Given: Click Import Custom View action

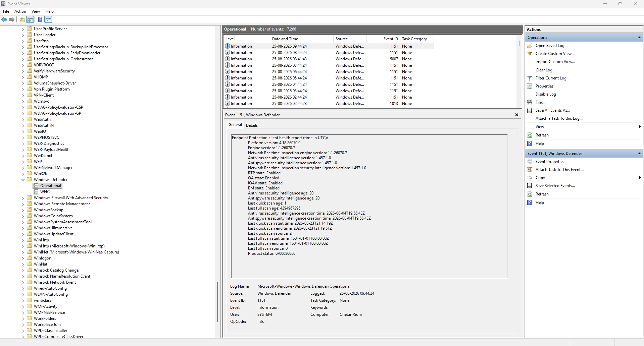Looking at the screenshot, I should point(555,62).
